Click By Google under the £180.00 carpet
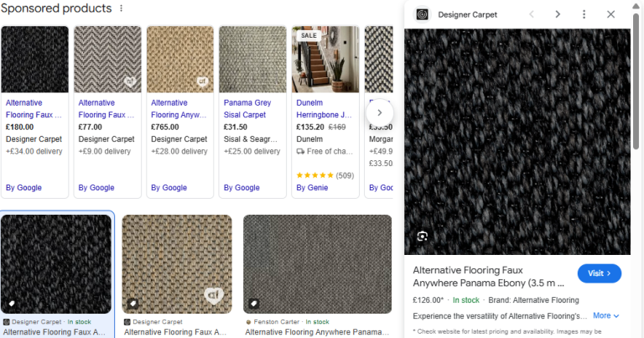Viewport: 644px width, 338px height. click(24, 188)
